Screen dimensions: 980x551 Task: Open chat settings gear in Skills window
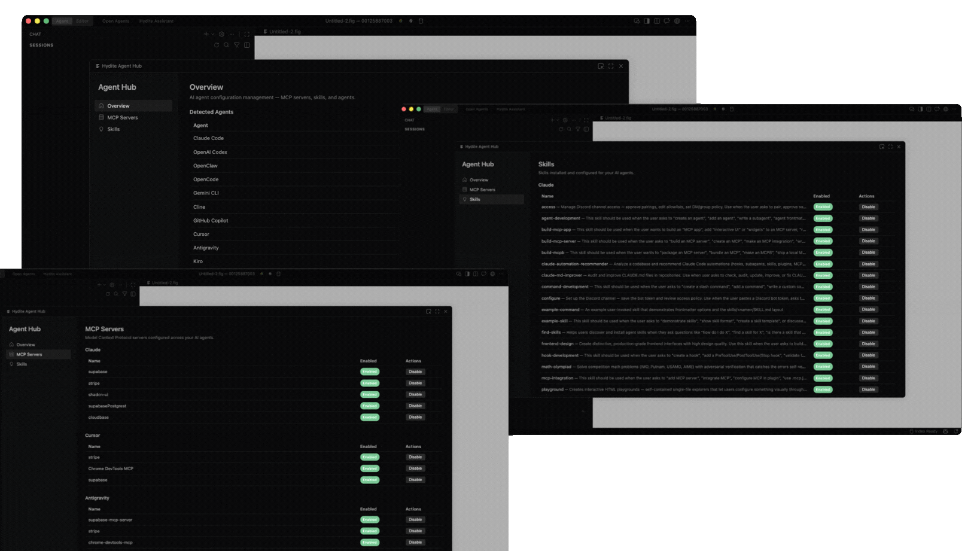pyautogui.click(x=565, y=120)
